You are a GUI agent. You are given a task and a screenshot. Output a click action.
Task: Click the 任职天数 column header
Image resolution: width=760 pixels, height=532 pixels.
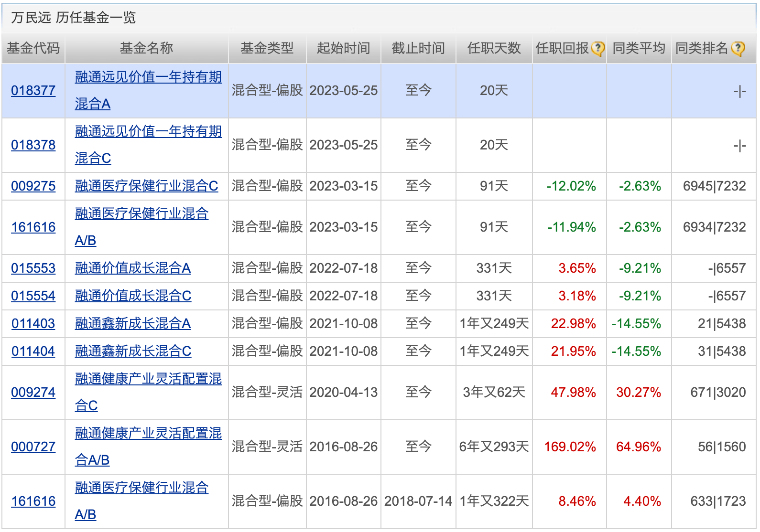[x=494, y=48]
